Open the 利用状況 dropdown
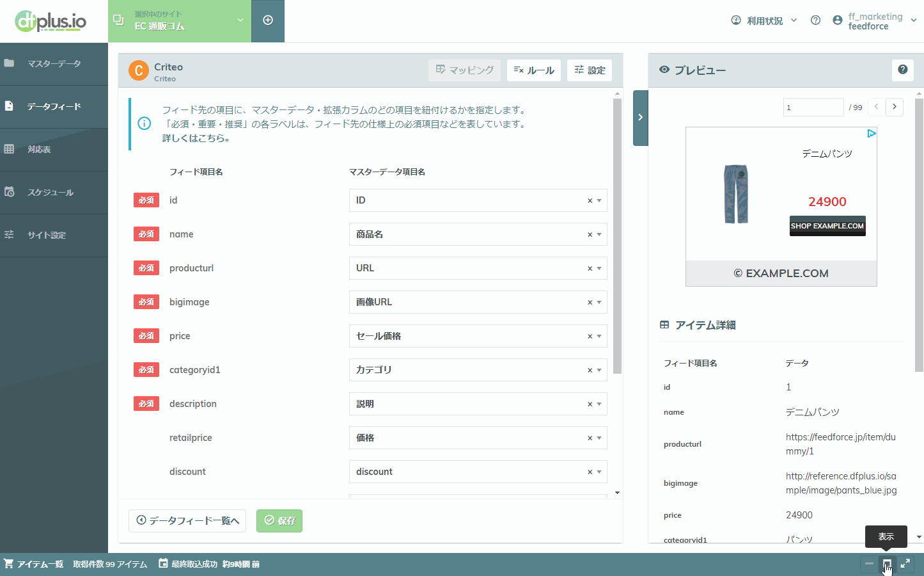This screenshot has width=924, height=576. click(764, 20)
